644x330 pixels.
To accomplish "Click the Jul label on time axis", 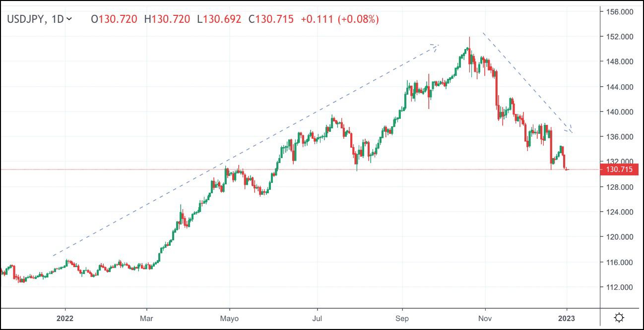I will click(318, 318).
